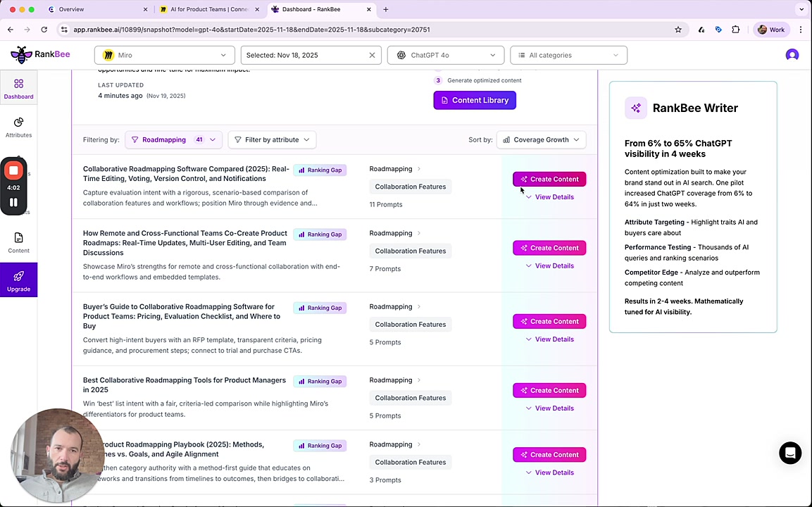The image size is (812, 507).
Task: Clear the selected Nov 18, 2025 date
Action: click(372, 55)
